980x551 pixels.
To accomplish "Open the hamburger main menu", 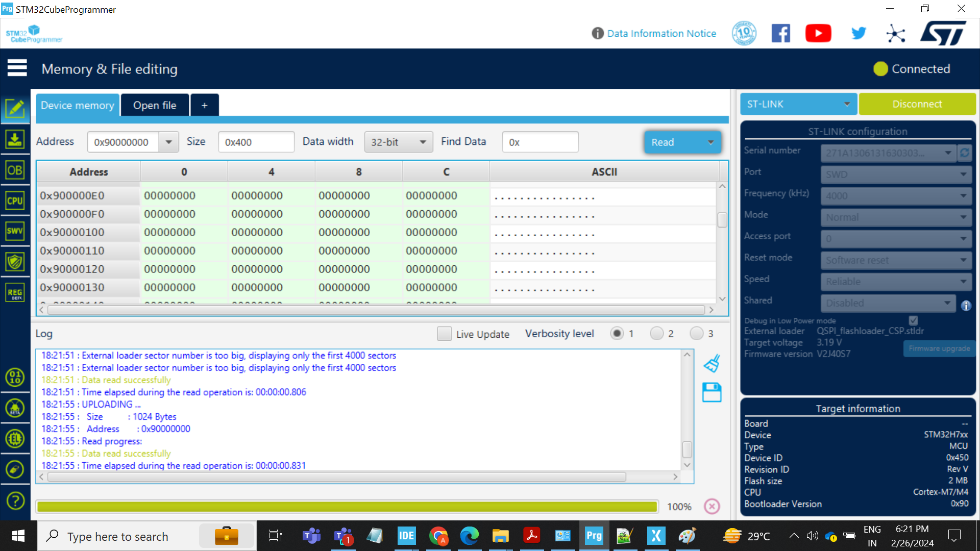I will click(x=17, y=68).
